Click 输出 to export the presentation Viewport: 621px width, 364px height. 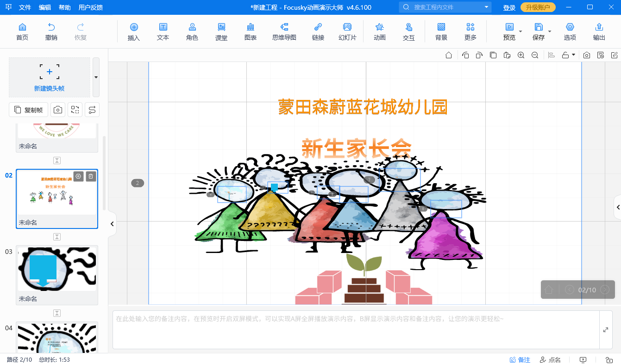click(599, 31)
